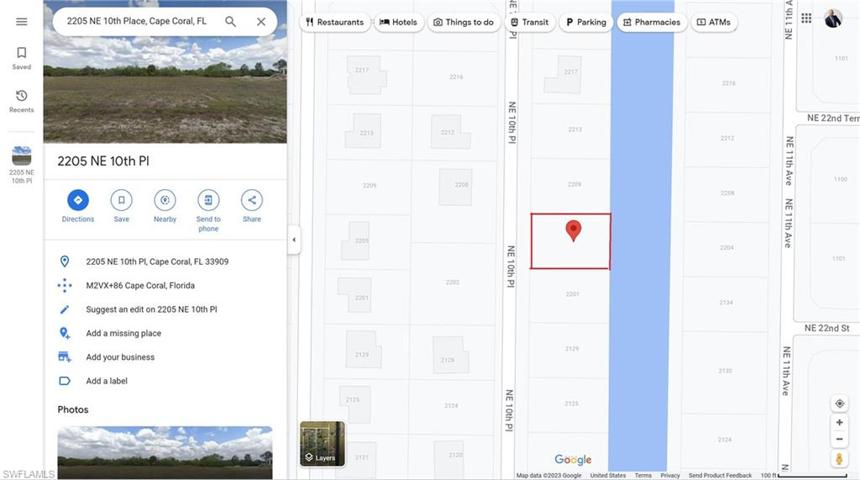
Task: Open Google account profile picture
Action: (833, 19)
